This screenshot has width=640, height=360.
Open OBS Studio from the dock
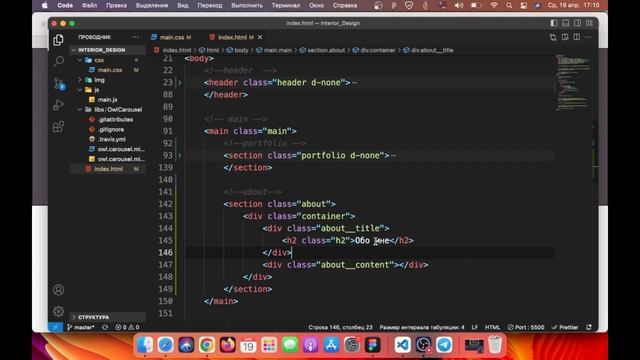[x=423, y=345]
